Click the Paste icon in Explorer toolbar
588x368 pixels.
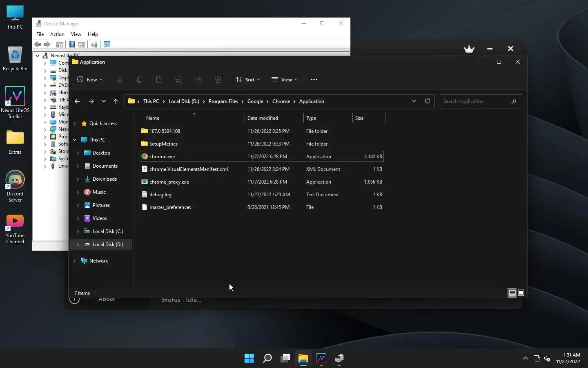(x=159, y=80)
